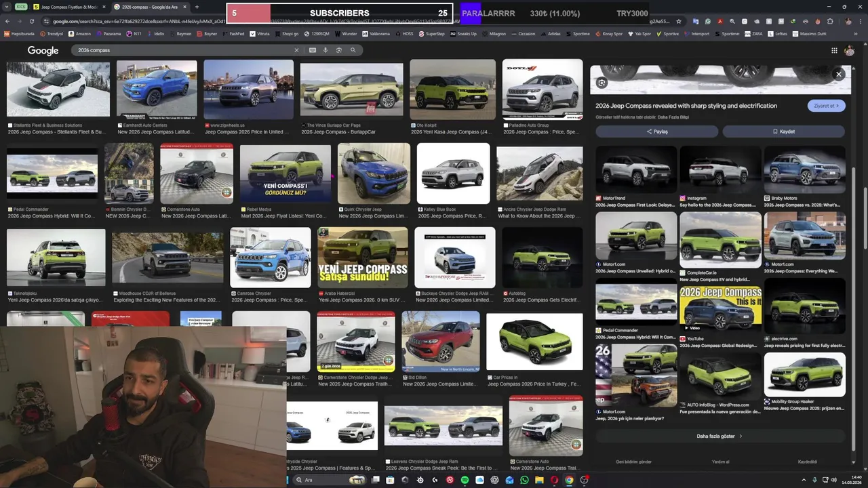This screenshot has width=868, height=488.
Task: Open the ZARA bookmark
Action: [752, 33]
